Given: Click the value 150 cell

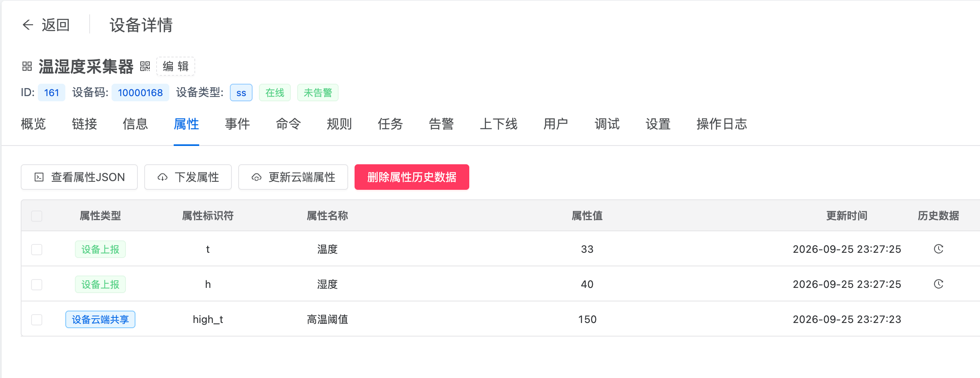Looking at the screenshot, I should (x=587, y=319).
